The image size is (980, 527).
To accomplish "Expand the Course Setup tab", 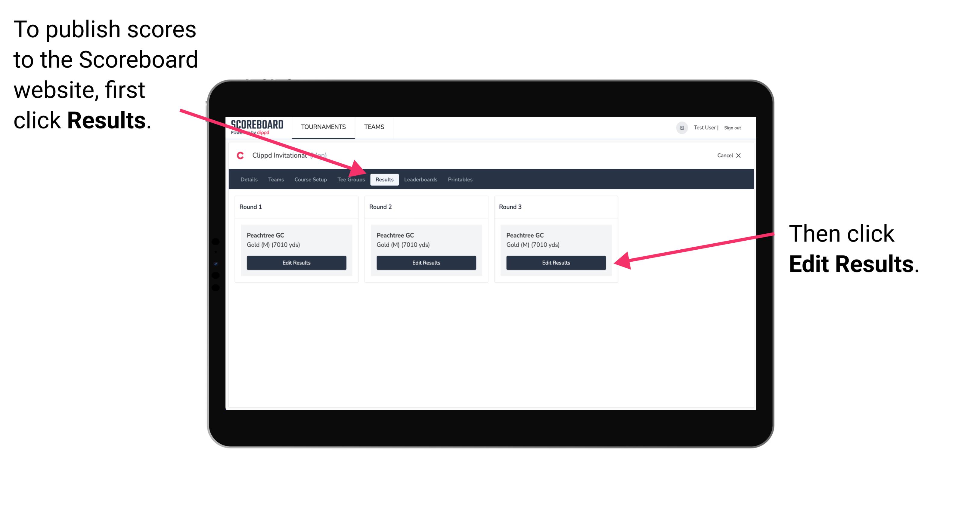I will 310,179.
